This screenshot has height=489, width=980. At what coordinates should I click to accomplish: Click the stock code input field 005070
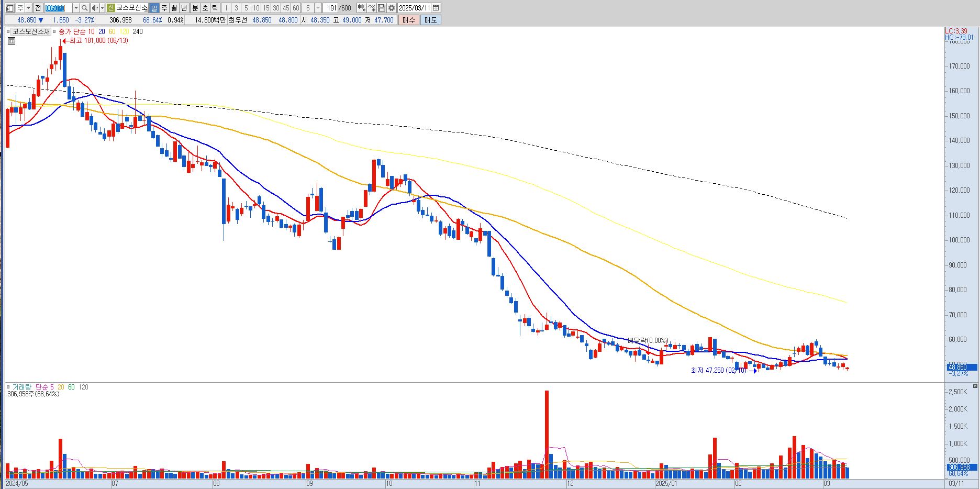[58, 8]
